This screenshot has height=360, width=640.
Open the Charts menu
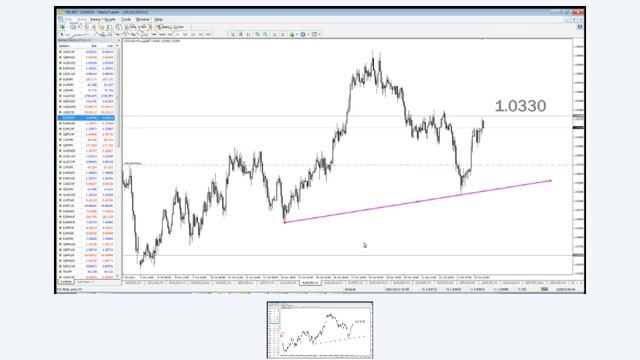coord(110,19)
